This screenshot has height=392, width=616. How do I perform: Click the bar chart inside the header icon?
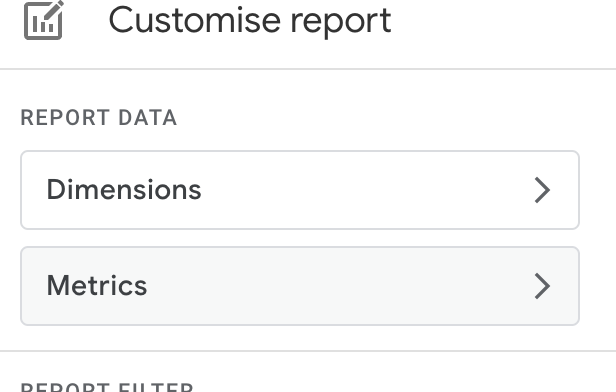[x=43, y=24]
